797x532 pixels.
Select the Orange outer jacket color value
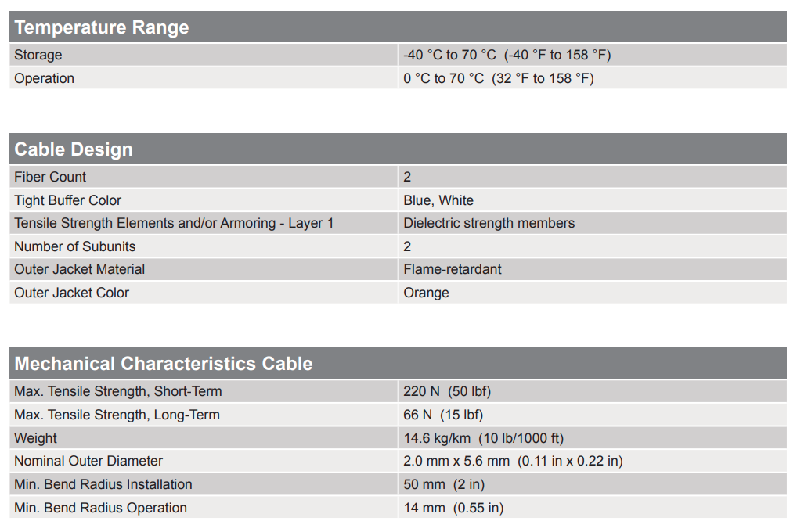pyautogui.click(x=426, y=293)
